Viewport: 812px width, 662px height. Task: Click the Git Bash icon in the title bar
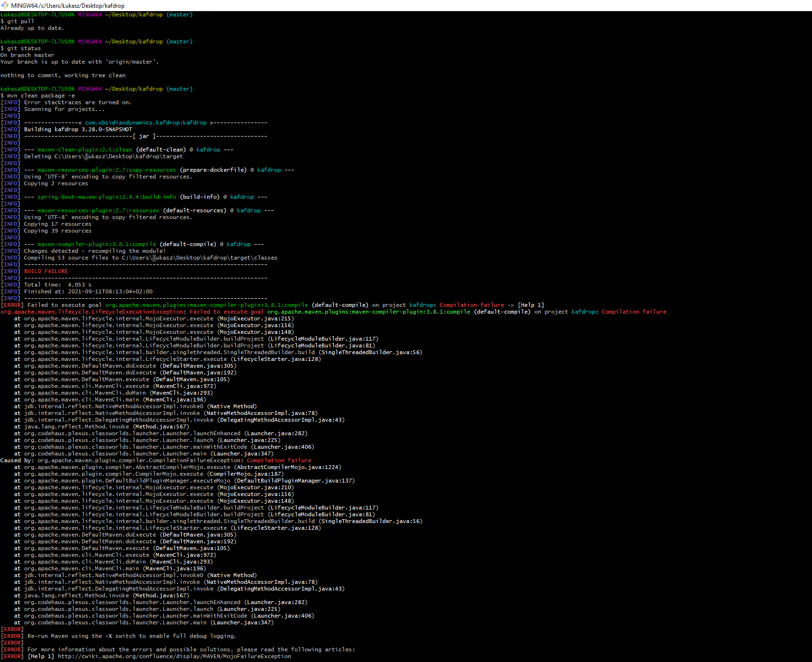[5, 5]
